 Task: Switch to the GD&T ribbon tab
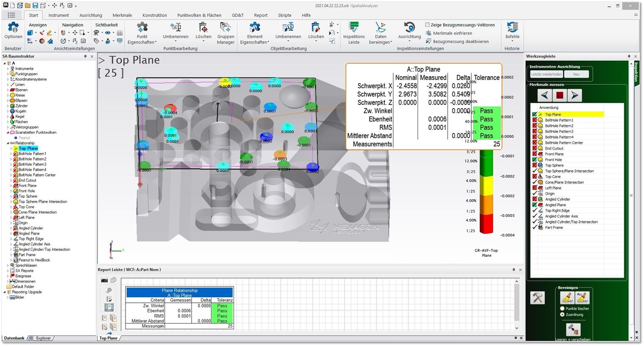click(237, 15)
